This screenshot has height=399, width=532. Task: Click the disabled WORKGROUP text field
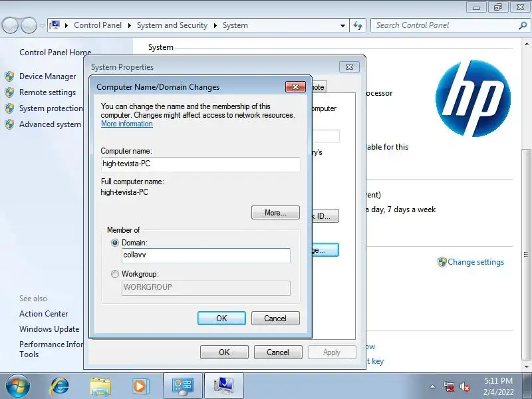(x=206, y=288)
